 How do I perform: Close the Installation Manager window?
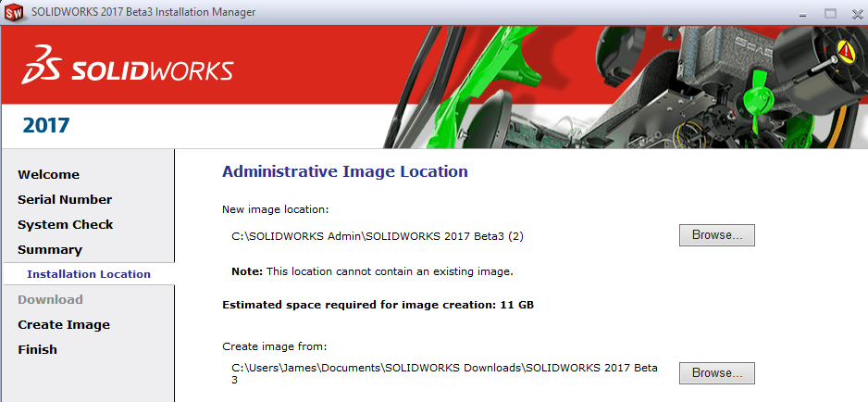857,14
